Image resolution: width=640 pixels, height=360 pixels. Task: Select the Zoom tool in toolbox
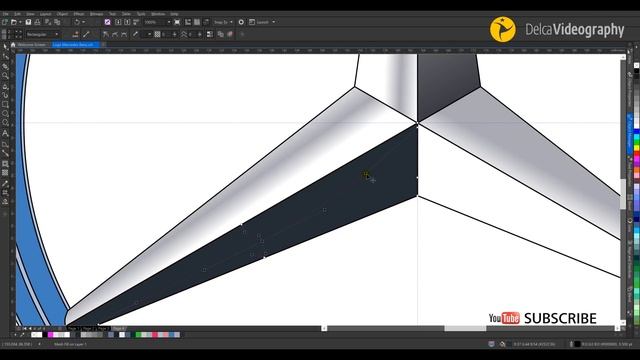coord(5,76)
